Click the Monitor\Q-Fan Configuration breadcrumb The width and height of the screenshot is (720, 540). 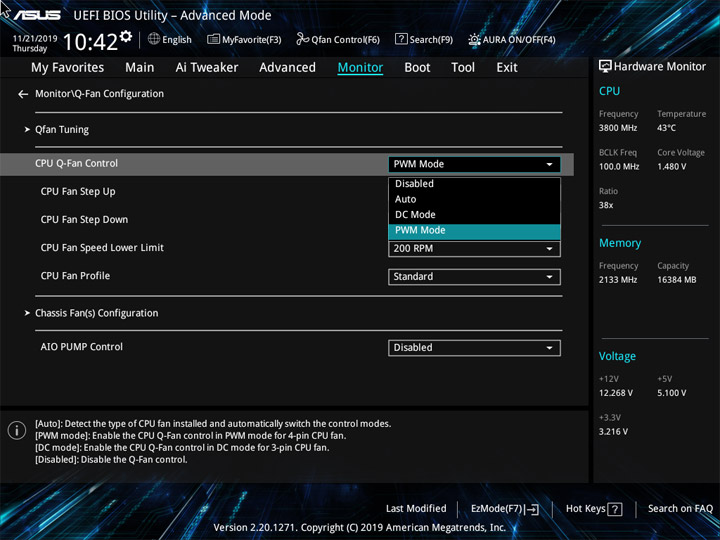coord(99,94)
